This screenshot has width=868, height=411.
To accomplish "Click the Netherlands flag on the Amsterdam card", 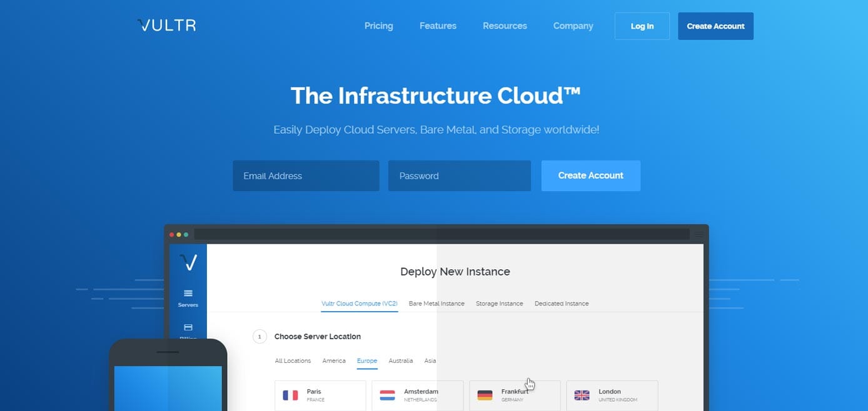I will (x=387, y=394).
